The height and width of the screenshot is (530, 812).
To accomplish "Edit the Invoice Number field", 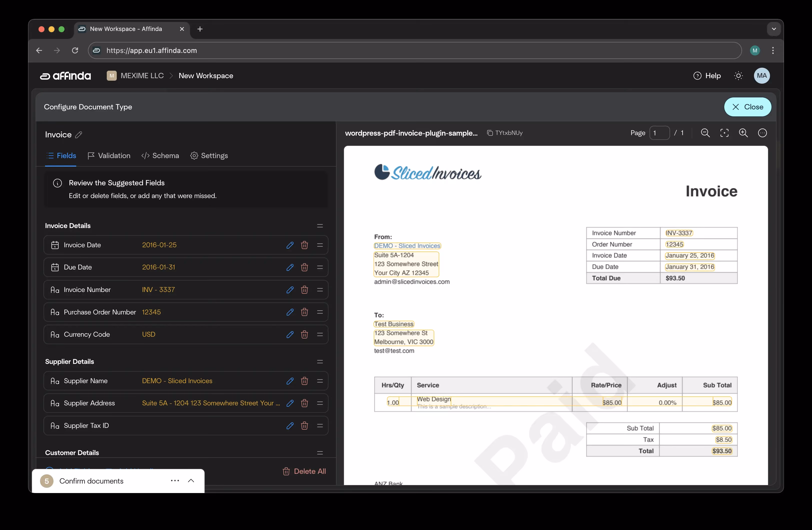I will pyautogui.click(x=290, y=290).
